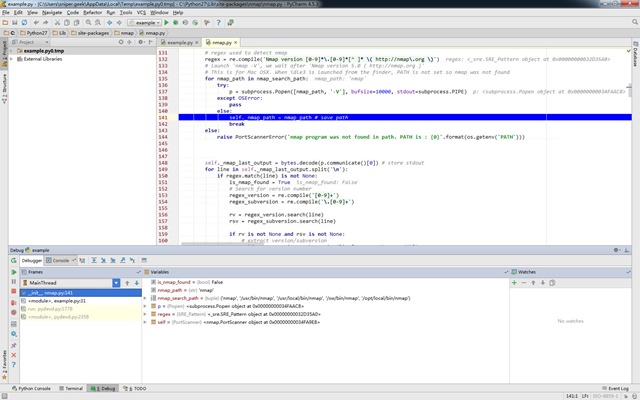
Task: Redo using the toolbar arrow
Action: point(46,22)
